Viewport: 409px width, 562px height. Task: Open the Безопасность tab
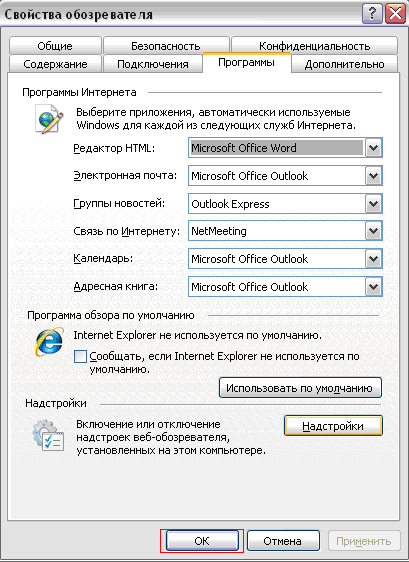point(166,46)
